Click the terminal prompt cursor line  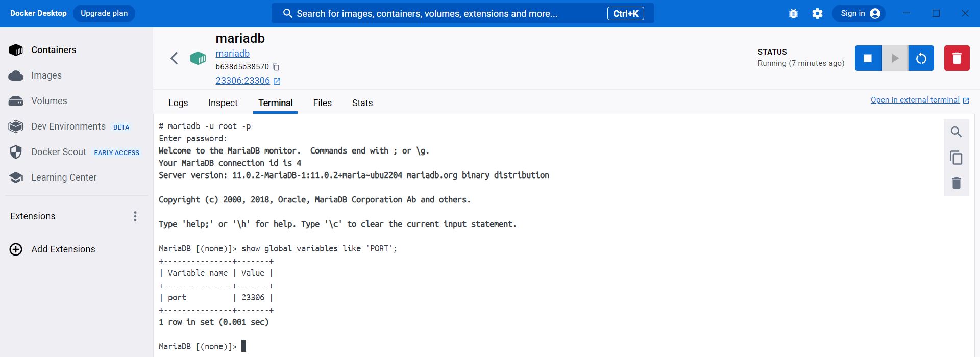tap(203, 346)
